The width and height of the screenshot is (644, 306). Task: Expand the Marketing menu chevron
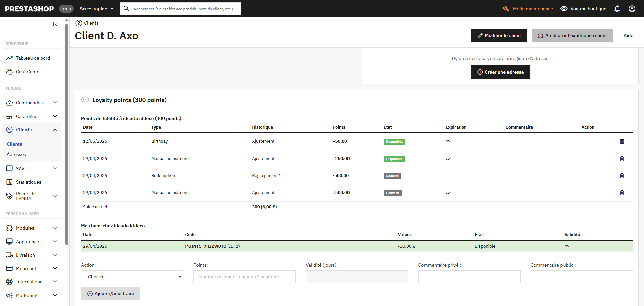click(x=55, y=295)
